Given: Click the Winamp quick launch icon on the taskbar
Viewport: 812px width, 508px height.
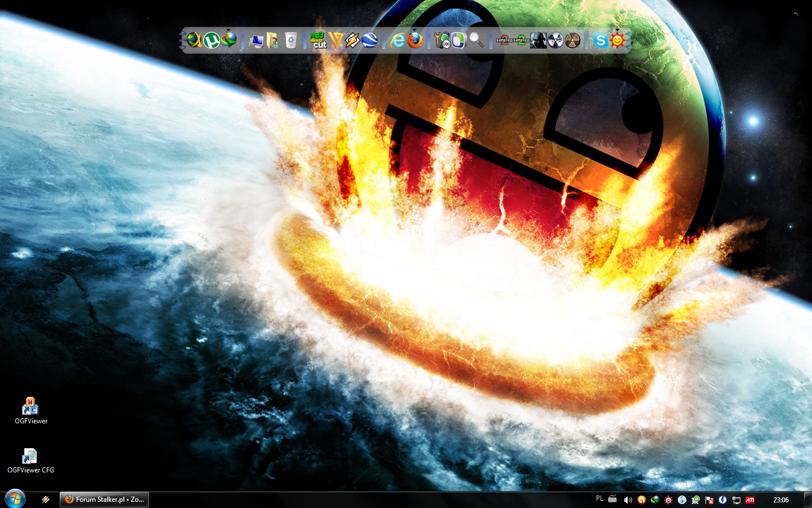Looking at the screenshot, I should pyautogui.click(x=46, y=500).
